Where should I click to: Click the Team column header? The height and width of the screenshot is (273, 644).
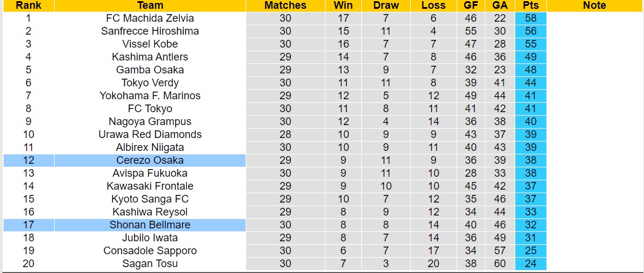tap(150, 5)
